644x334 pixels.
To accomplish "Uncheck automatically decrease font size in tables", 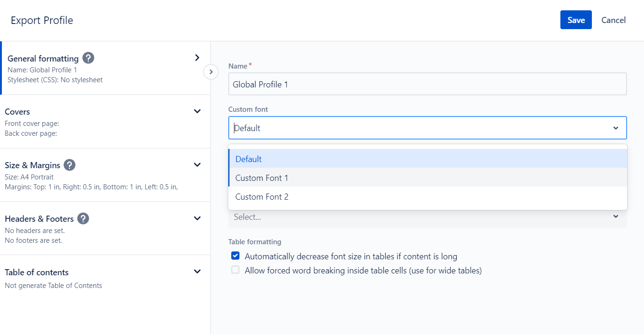I will pos(235,256).
